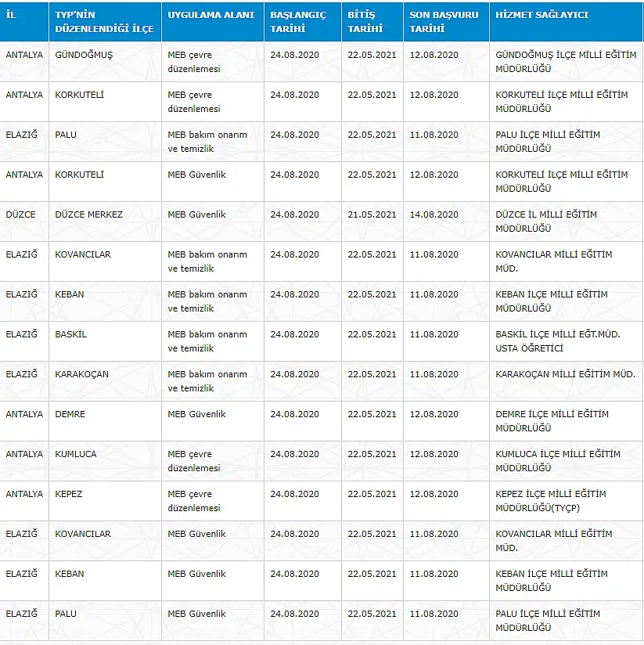Click the "DÜZCE MERKEZ" district cell

pyautogui.click(x=106, y=222)
